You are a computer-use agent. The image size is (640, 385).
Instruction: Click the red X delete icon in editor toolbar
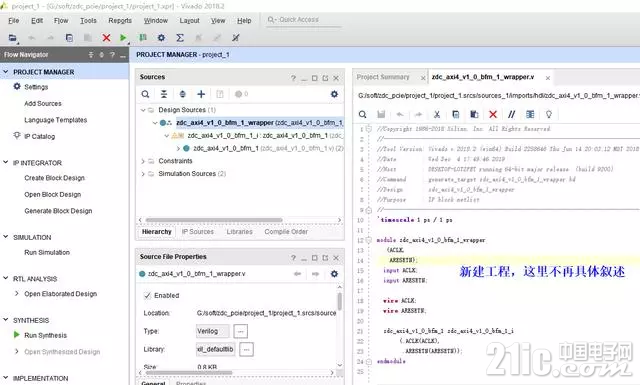(x=493, y=114)
